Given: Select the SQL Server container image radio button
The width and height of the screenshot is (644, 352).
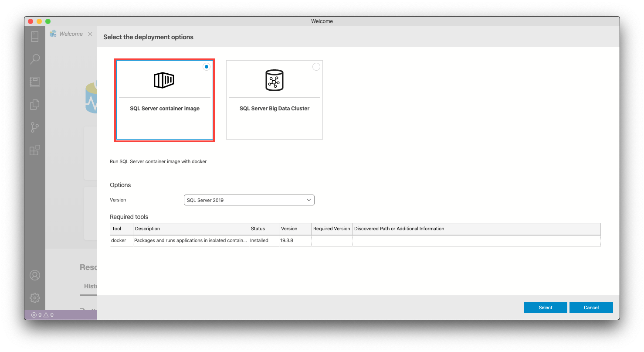Looking at the screenshot, I should click(x=207, y=67).
